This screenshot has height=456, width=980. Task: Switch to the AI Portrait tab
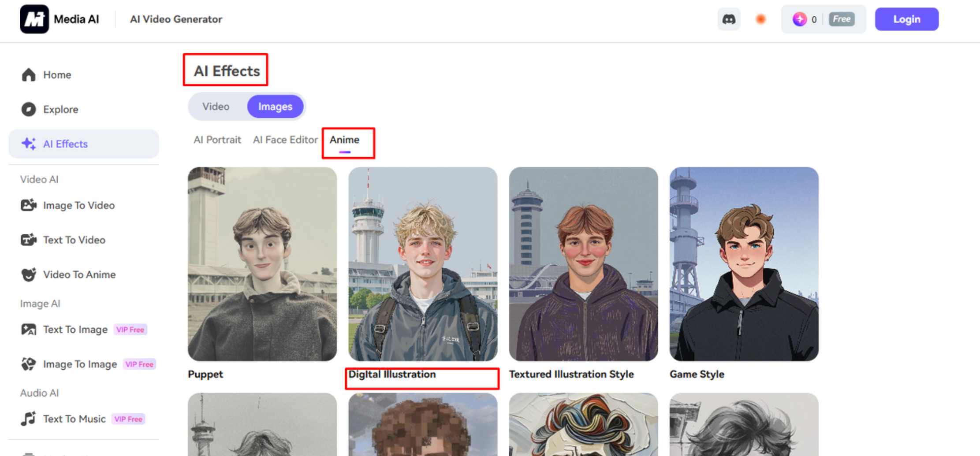[x=217, y=140]
